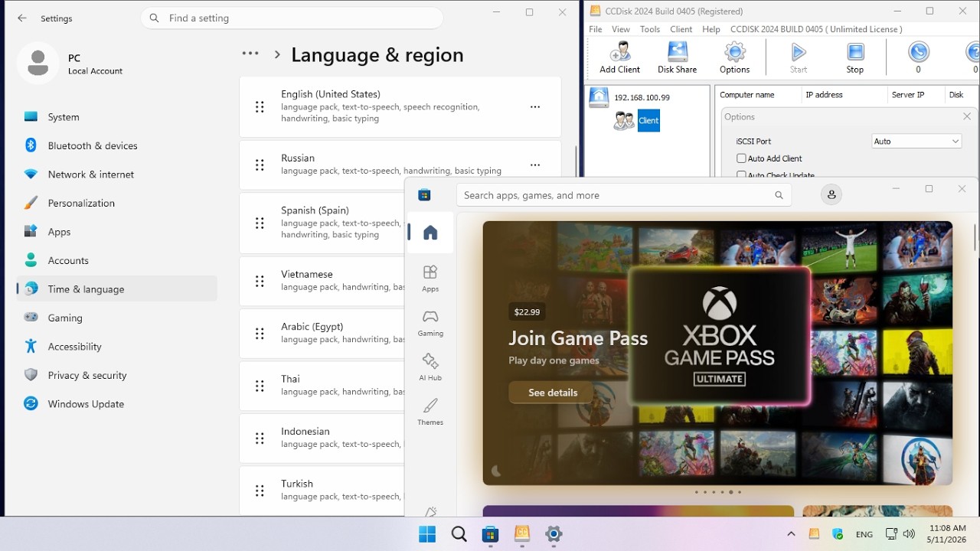Open the Tools menu in CCDisk
Image resolution: width=980 pixels, height=551 pixels.
click(650, 29)
